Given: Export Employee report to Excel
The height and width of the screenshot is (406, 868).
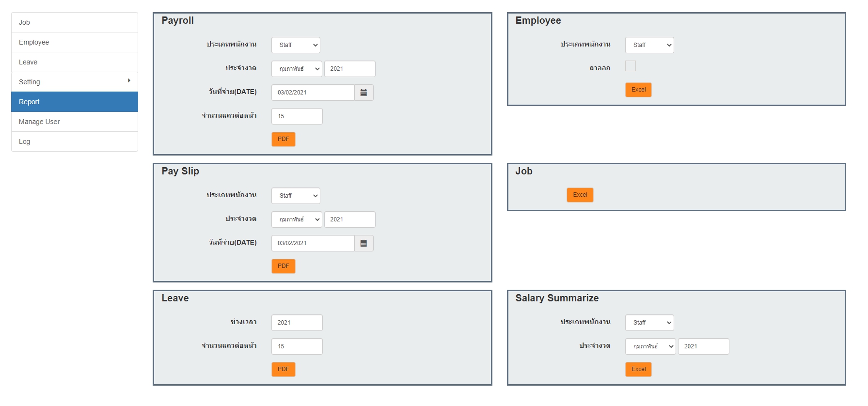Looking at the screenshot, I should coord(638,90).
